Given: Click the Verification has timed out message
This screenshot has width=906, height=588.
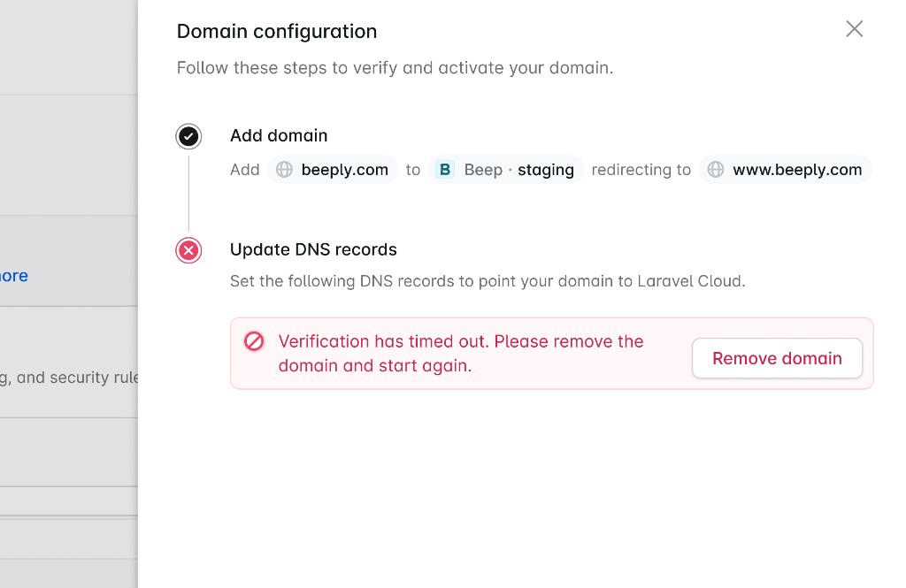Looking at the screenshot, I should [x=460, y=354].
